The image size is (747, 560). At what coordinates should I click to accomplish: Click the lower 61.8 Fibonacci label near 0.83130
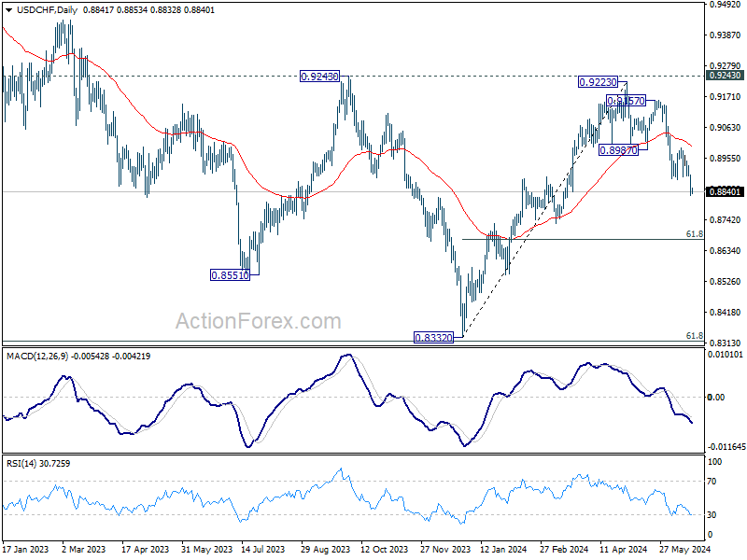pyautogui.click(x=695, y=336)
